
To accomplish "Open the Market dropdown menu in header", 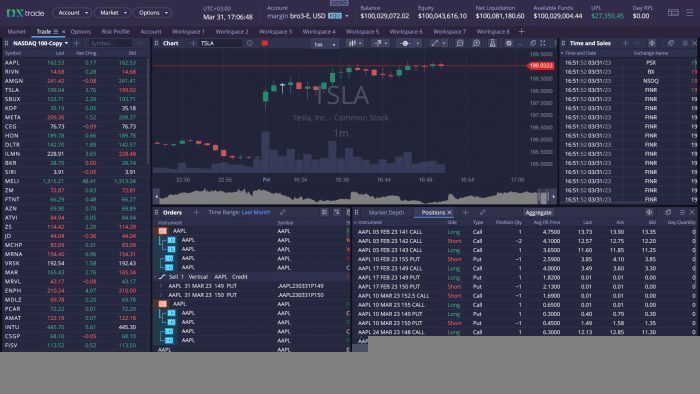I will 112,12.
